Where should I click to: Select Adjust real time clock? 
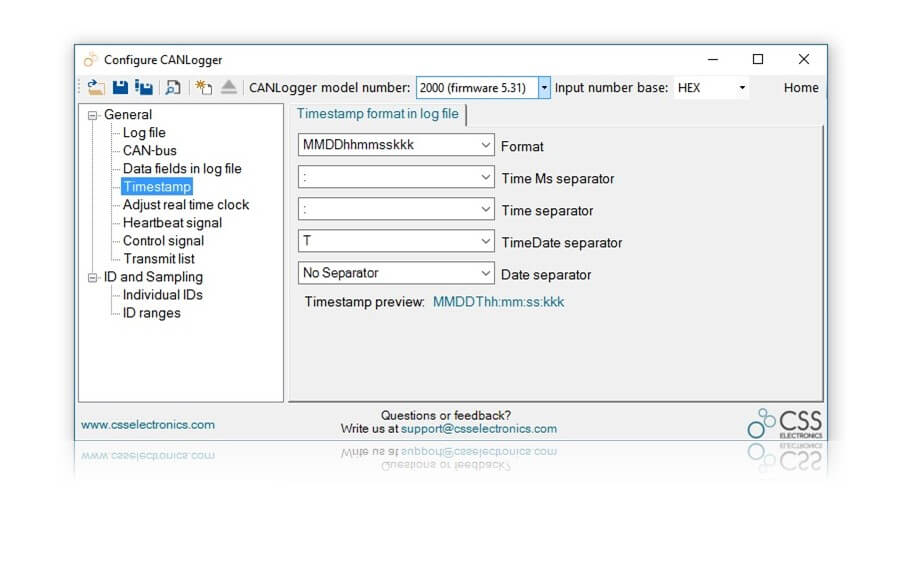tap(186, 205)
